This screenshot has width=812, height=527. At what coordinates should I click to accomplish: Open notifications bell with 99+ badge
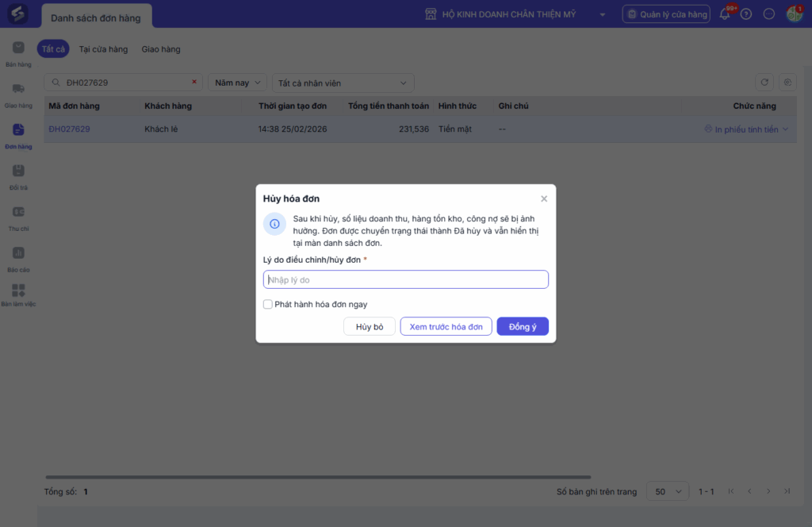point(725,14)
